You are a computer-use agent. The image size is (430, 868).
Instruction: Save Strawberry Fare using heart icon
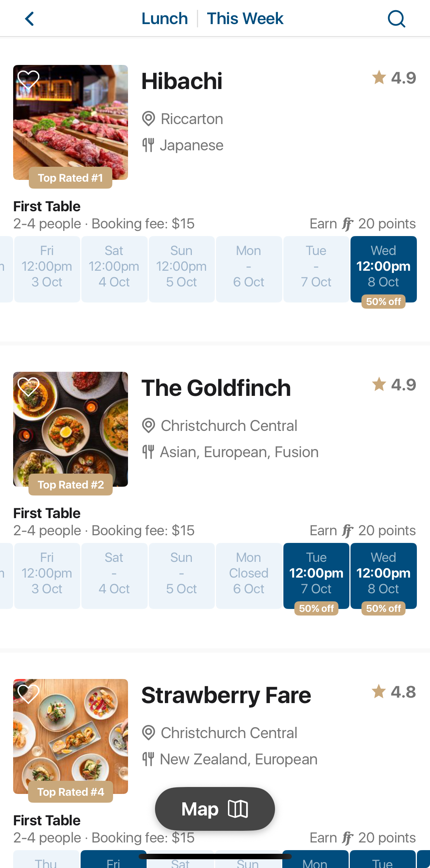tap(28, 693)
